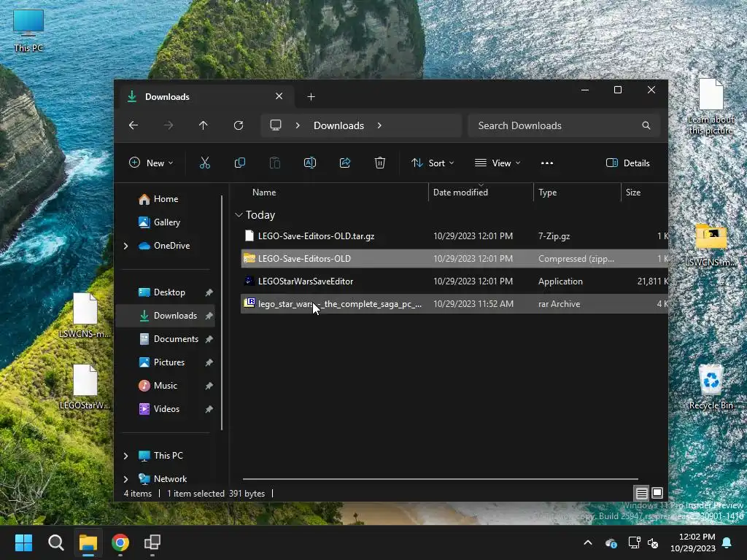Sort by the Name column header
This screenshot has width=747, height=560.
pos(264,192)
